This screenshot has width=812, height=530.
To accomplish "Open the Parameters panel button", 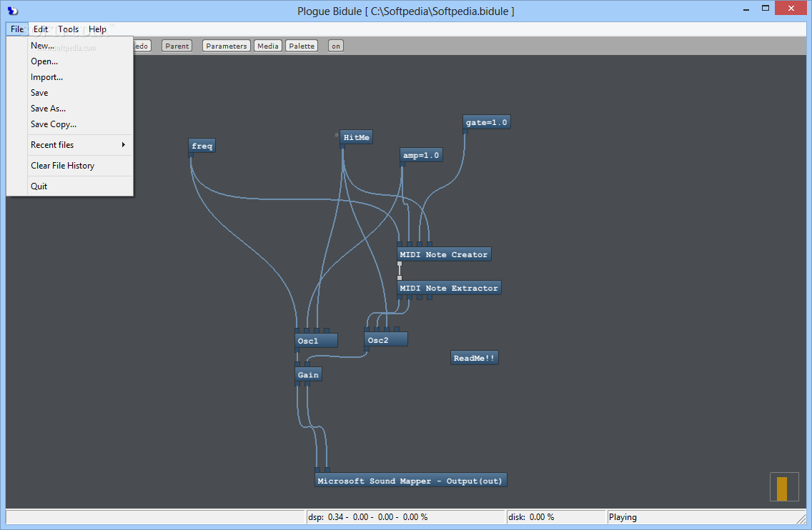I will click(x=227, y=46).
